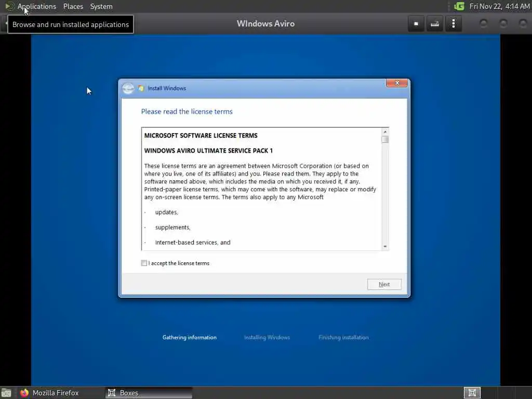Click the Gathering information step label

tap(189, 337)
